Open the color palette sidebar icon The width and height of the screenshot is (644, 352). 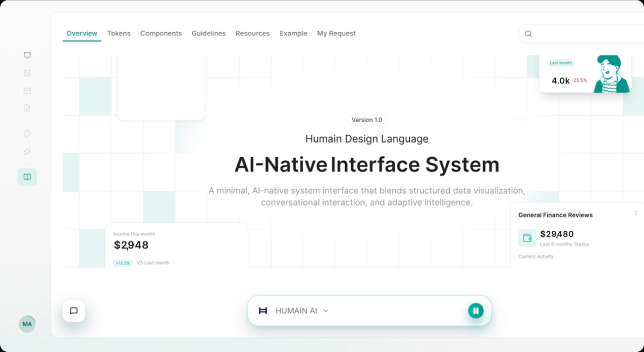point(27,134)
